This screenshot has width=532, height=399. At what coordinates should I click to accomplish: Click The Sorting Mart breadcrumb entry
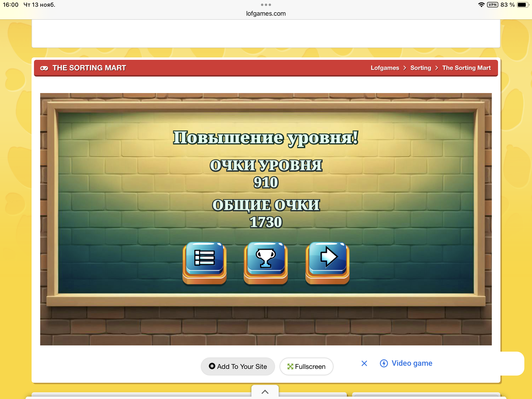(x=466, y=68)
